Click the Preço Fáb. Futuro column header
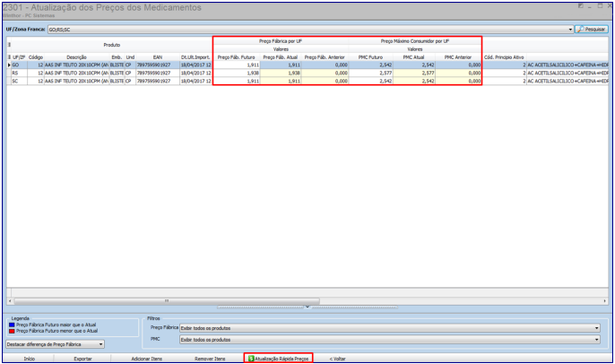 coord(236,57)
